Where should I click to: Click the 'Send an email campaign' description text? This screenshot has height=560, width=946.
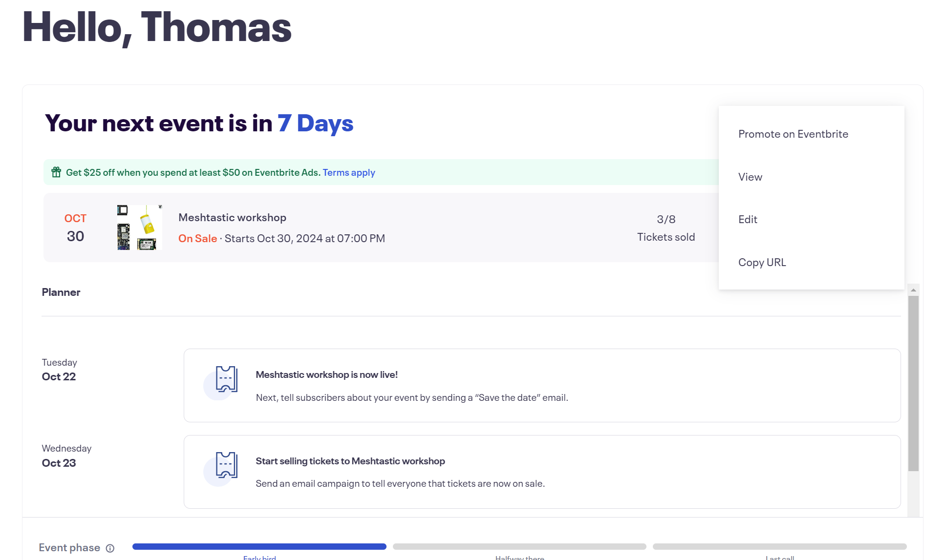pyautogui.click(x=400, y=483)
